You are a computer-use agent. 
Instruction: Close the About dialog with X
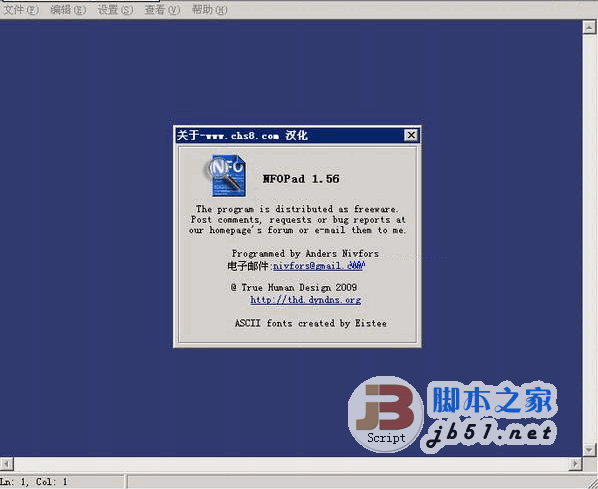click(411, 135)
